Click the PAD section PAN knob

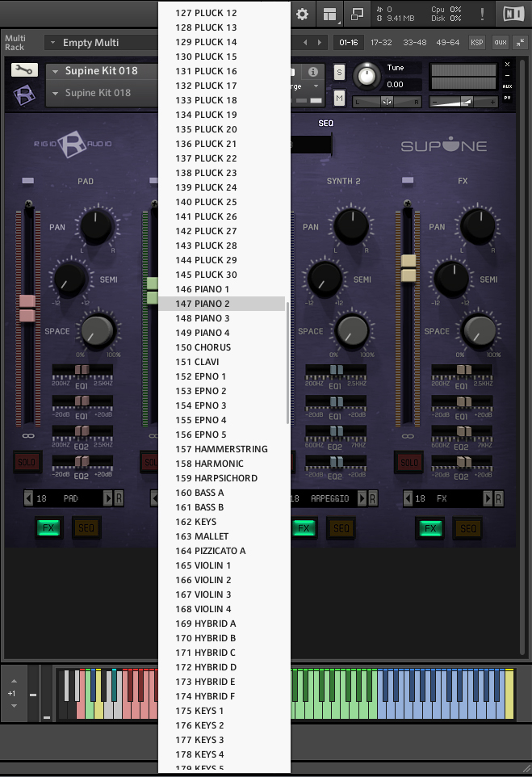tap(97, 225)
